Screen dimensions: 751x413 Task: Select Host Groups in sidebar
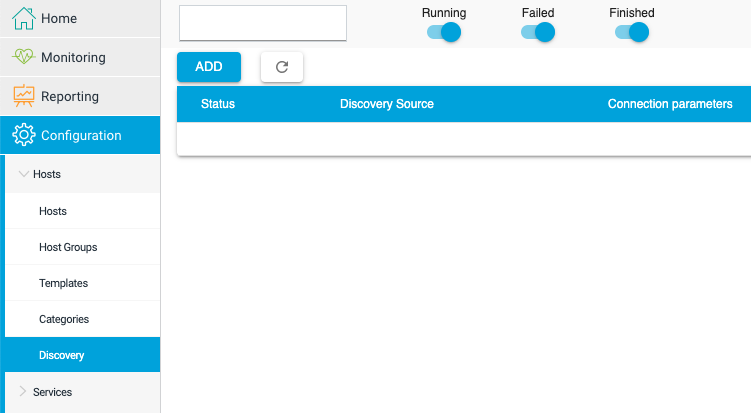click(82, 247)
